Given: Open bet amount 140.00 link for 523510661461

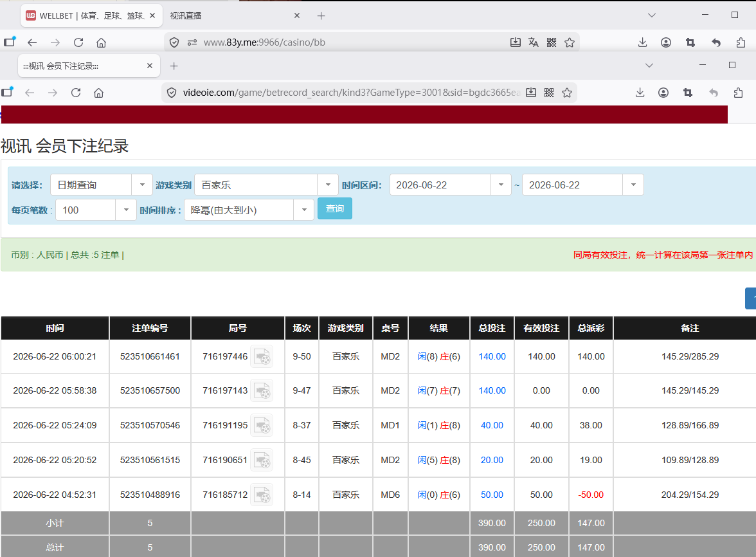Looking at the screenshot, I should [492, 356].
